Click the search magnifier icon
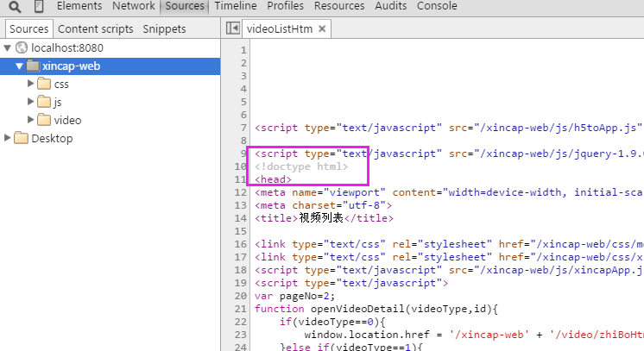Image resolution: width=644 pixels, height=351 pixels. (x=15, y=7)
